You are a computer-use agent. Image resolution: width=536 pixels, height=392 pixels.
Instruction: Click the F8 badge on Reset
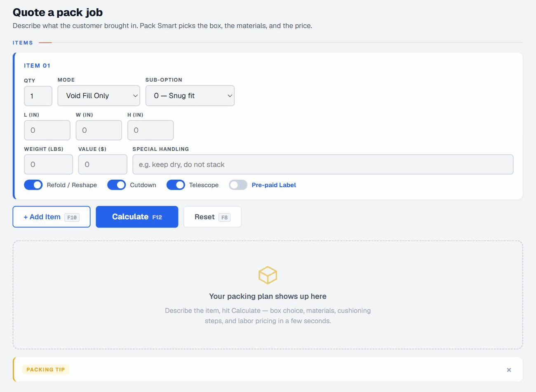[224, 217]
